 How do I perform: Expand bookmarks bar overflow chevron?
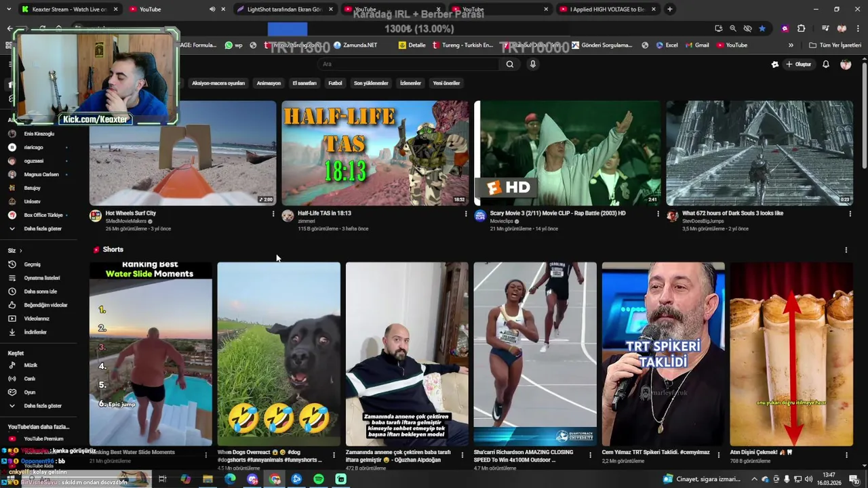(791, 45)
